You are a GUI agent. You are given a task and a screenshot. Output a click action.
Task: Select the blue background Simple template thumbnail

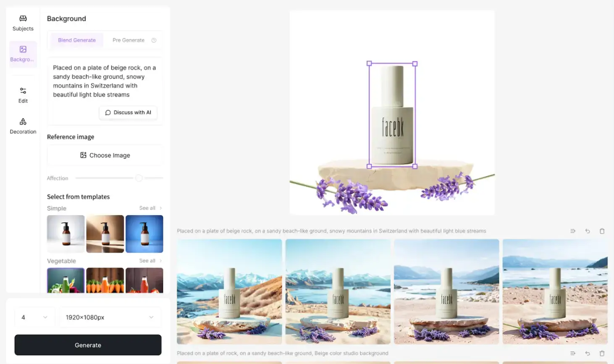(144, 234)
